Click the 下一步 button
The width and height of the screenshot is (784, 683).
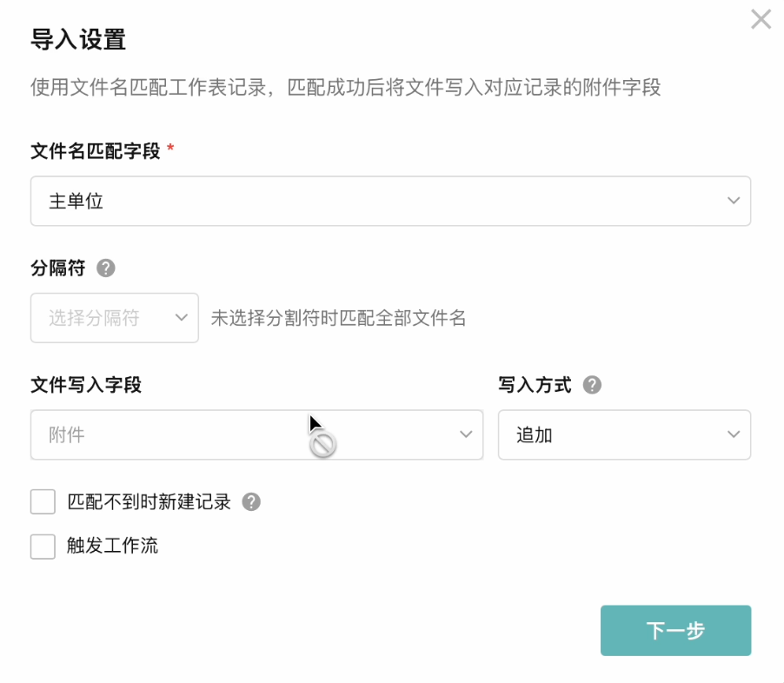675,630
